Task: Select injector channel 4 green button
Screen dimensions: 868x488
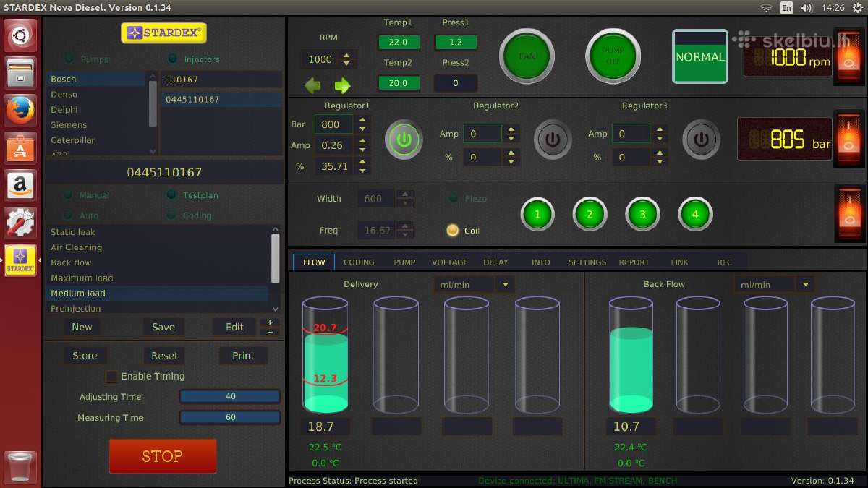Action: click(695, 214)
